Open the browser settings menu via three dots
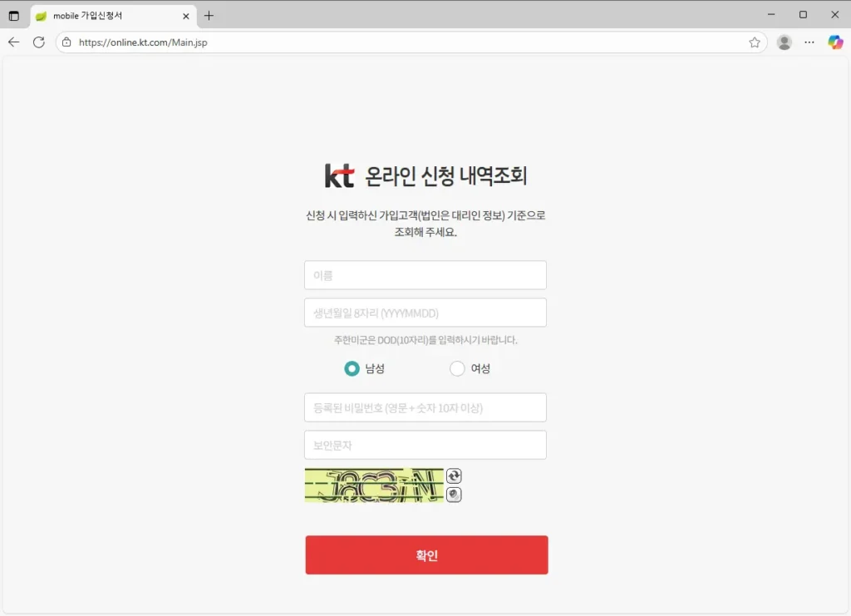 [809, 42]
